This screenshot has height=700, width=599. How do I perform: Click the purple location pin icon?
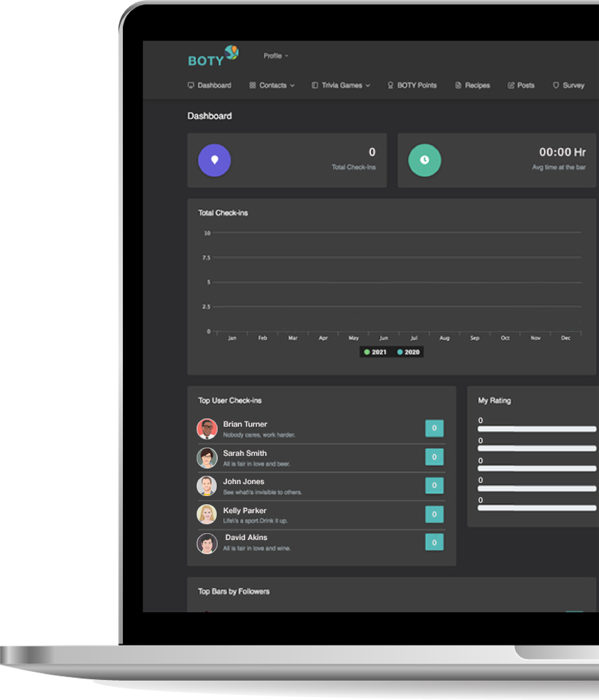[x=214, y=160]
